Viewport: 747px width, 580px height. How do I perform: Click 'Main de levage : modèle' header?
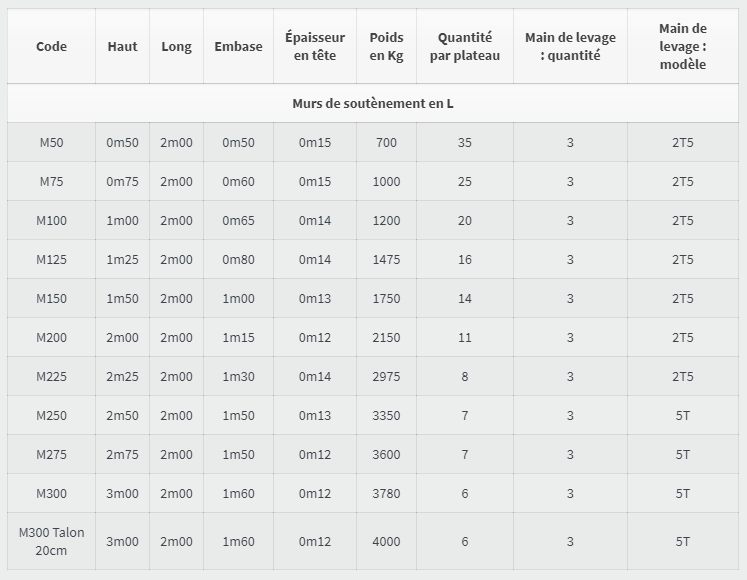(683, 46)
